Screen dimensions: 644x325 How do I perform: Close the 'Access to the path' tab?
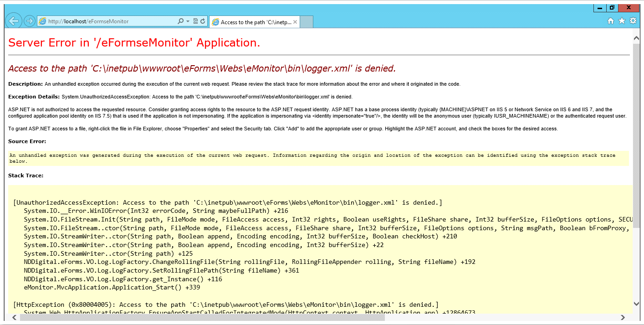tap(295, 21)
